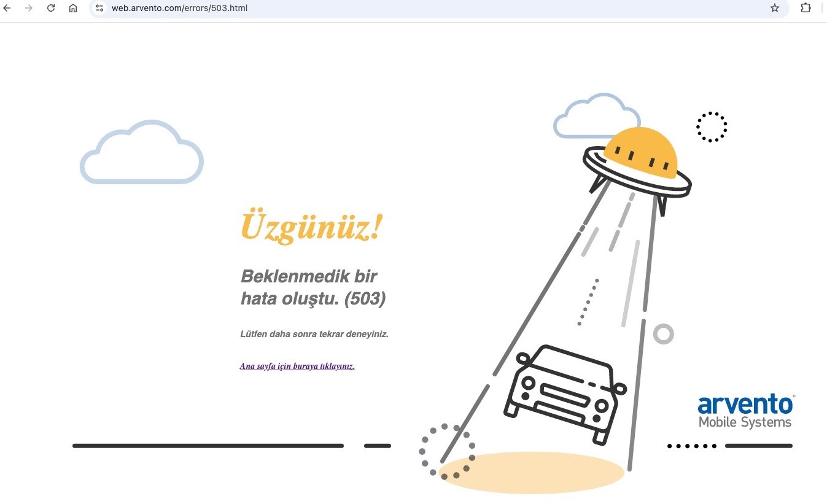Reload the error page
Screen dimensions: 827x504
pyautogui.click(x=51, y=8)
